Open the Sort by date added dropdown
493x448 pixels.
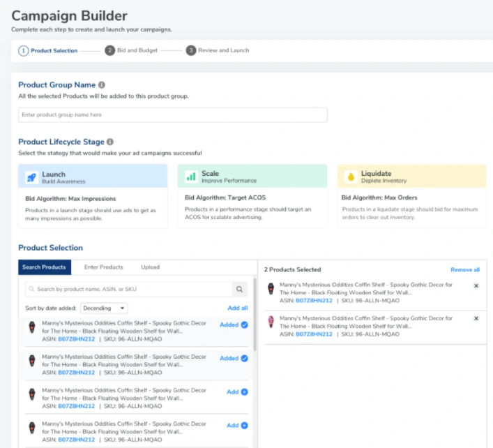(104, 308)
